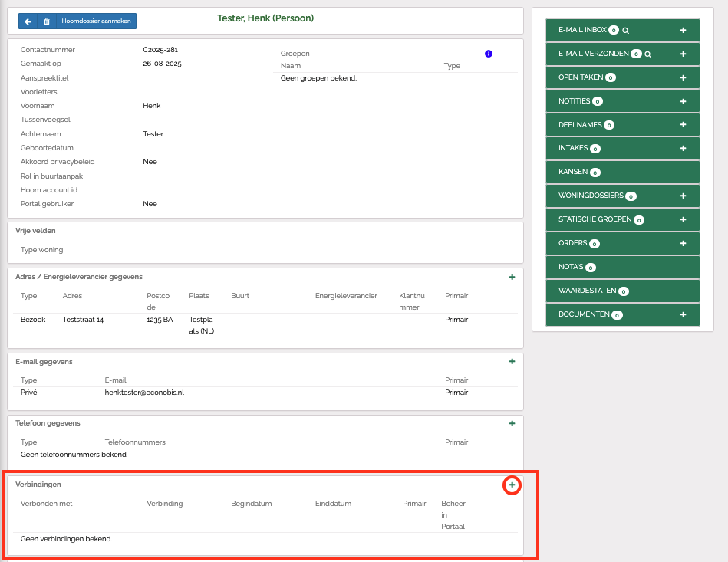This screenshot has width=728, height=562.
Task: Add a new Woningdossier with plus
Action: coord(683,196)
